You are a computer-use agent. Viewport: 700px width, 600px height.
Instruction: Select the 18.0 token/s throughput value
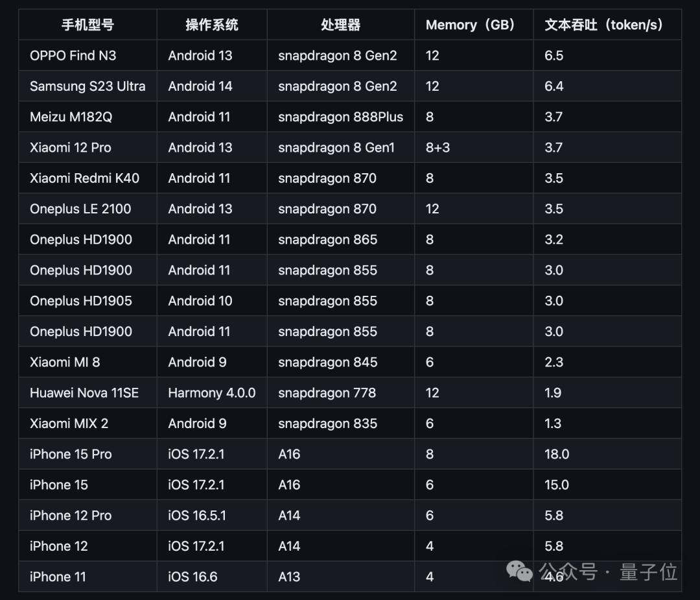point(557,454)
